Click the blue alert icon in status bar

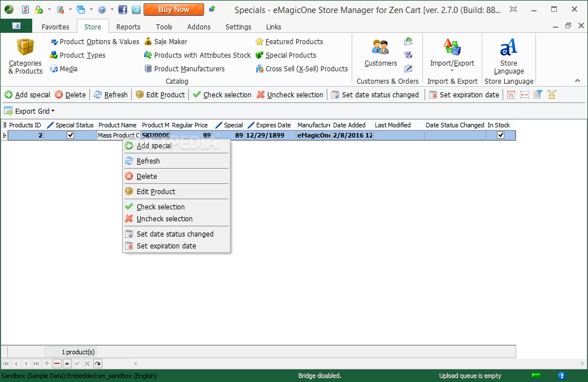(x=561, y=376)
